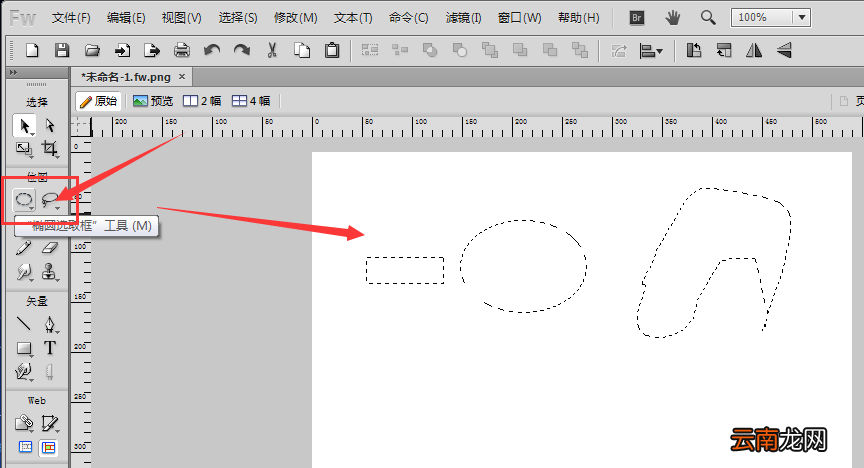Show slices and hotspots
Viewport: 864px width, 468px height.
pyautogui.click(x=48, y=447)
